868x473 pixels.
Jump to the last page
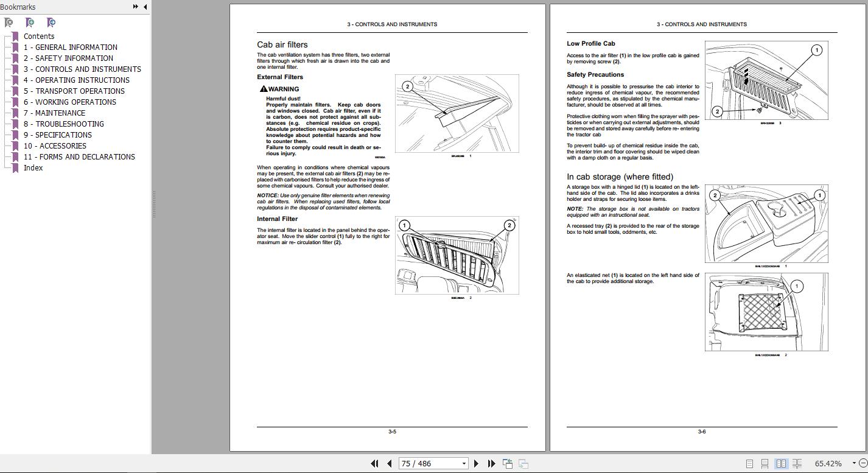(x=491, y=463)
